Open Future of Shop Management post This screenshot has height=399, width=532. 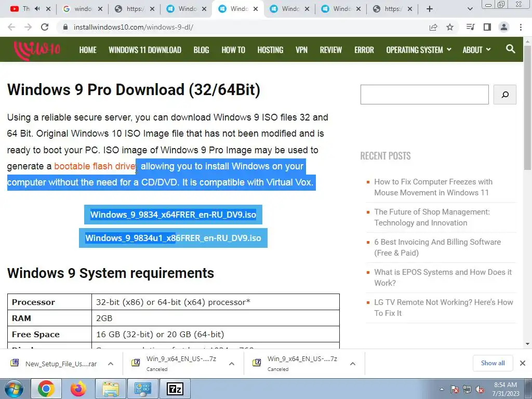(432, 217)
